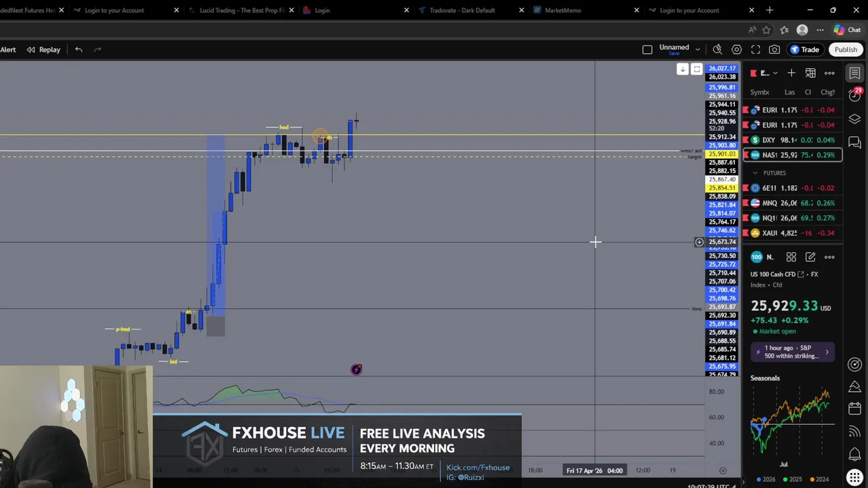Open the news feed broadcast icon
868x488 pixels.
point(854,431)
